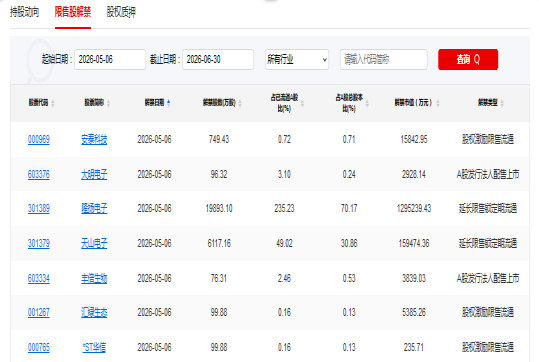Select the 2928.14 market value cell
Image resolution: width=539 pixels, height=362 pixels.
(414, 175)
